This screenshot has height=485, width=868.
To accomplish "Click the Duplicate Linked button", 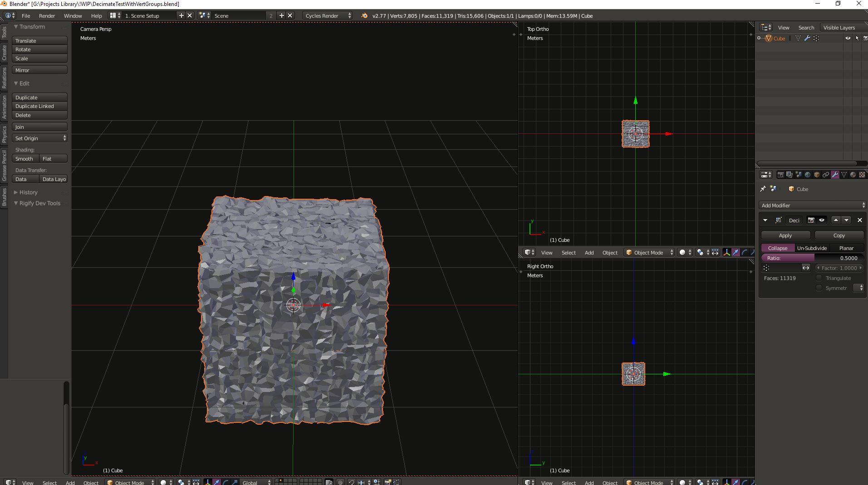I will (x=40, y=106).
